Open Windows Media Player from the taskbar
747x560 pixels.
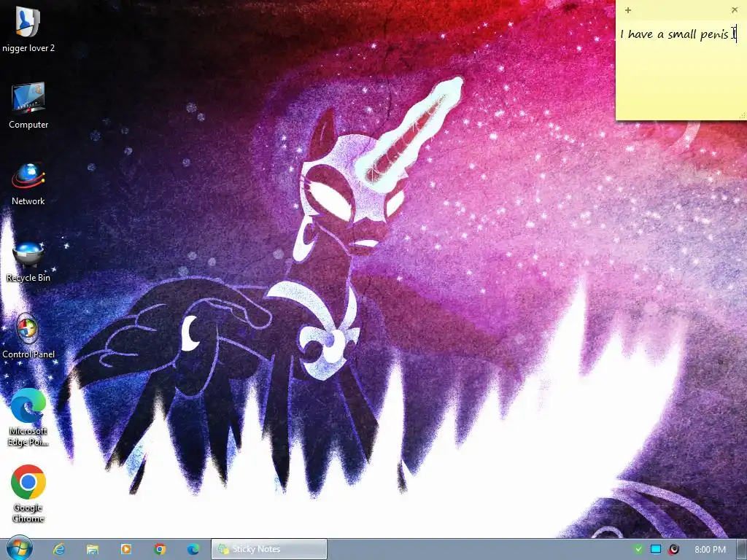(x=125, y=549)
